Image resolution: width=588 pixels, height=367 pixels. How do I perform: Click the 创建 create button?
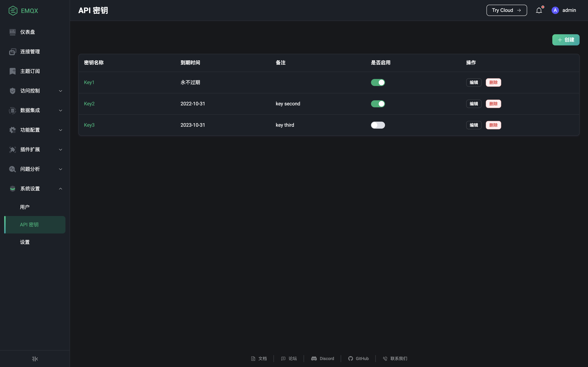(566, 40)
